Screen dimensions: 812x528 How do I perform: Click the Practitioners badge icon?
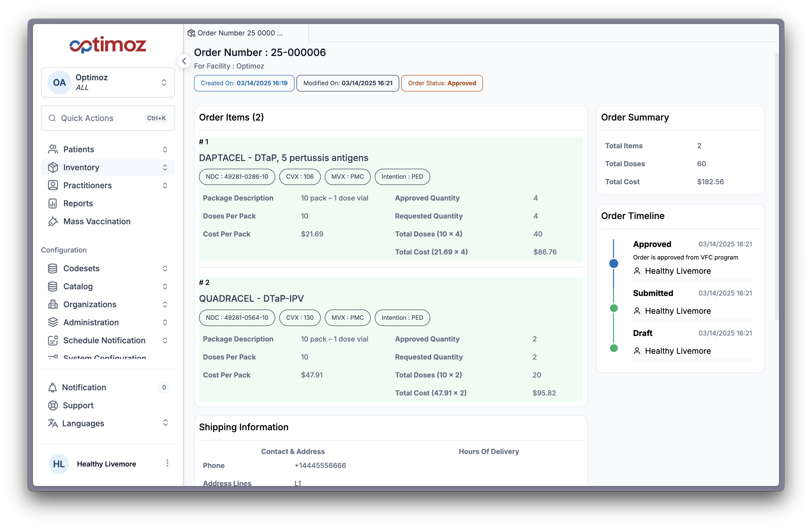click(53, 185)
